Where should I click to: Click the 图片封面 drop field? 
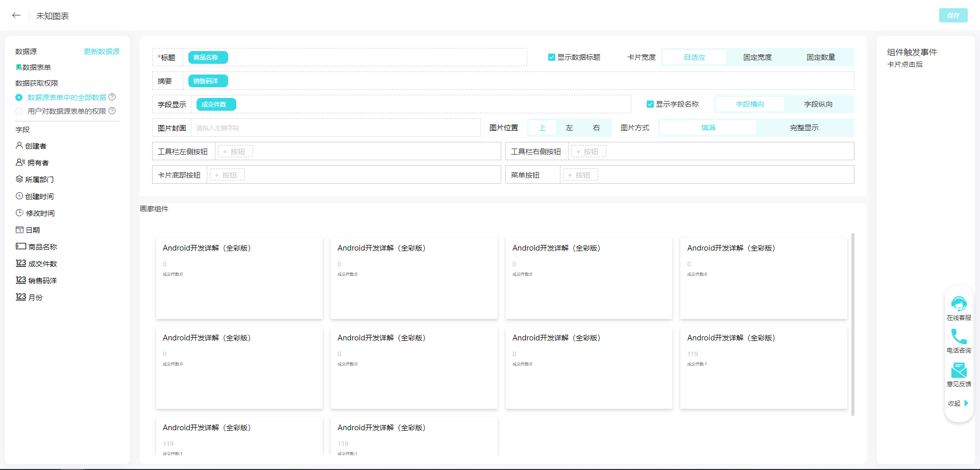click(x=335, y=128)
